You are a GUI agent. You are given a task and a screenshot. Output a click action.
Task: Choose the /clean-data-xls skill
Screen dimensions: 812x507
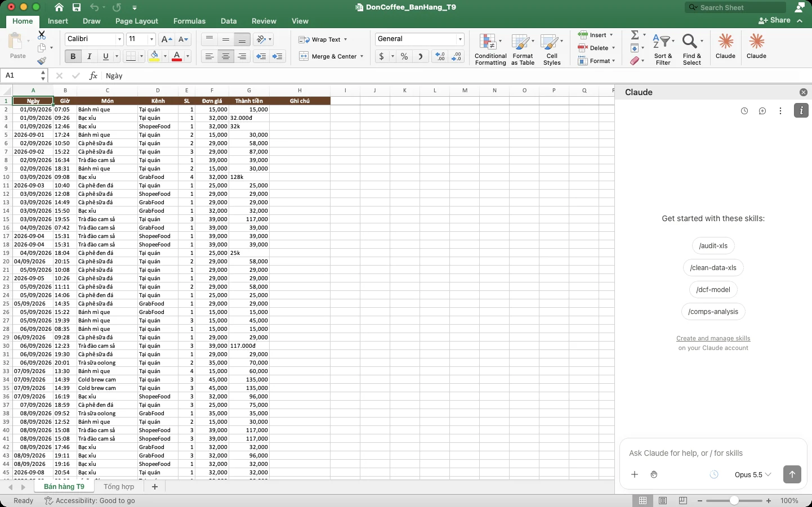click(x=713, y=268)
